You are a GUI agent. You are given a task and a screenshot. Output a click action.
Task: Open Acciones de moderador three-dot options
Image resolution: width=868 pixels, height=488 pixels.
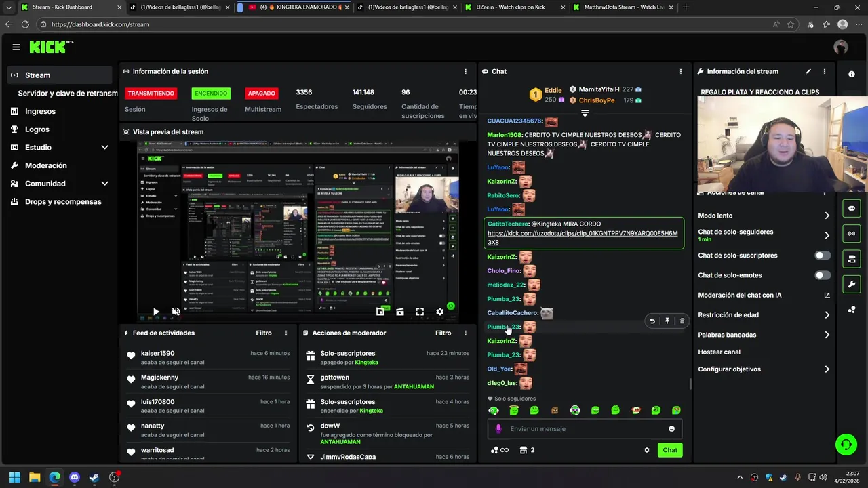(465, 333)
